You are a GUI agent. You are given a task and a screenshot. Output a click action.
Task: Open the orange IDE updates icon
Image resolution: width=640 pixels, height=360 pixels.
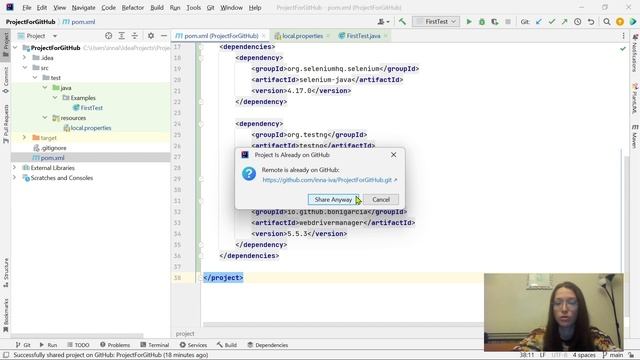[x=620, y=22]
